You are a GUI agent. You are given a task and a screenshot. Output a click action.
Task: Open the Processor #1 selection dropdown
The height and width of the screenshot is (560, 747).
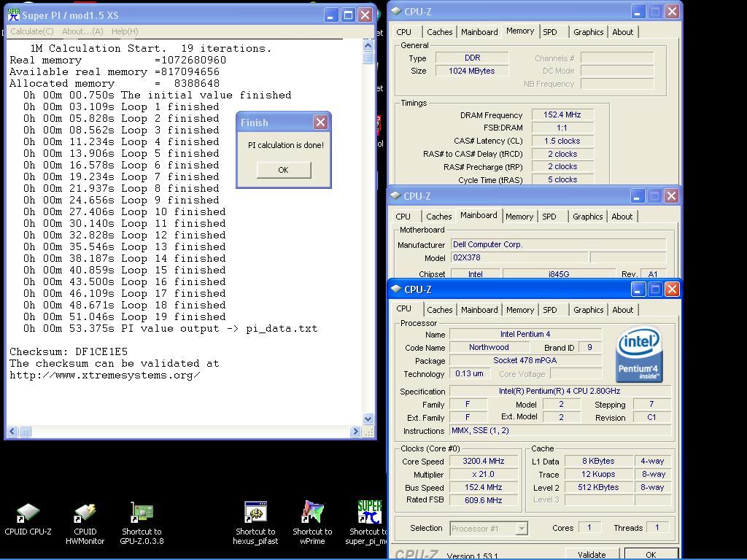[x=522, y=528]
